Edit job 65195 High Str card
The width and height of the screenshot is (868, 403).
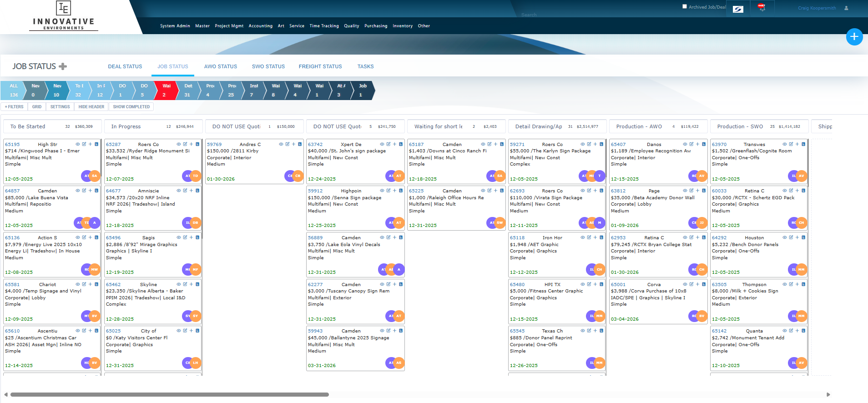[84, 144]
